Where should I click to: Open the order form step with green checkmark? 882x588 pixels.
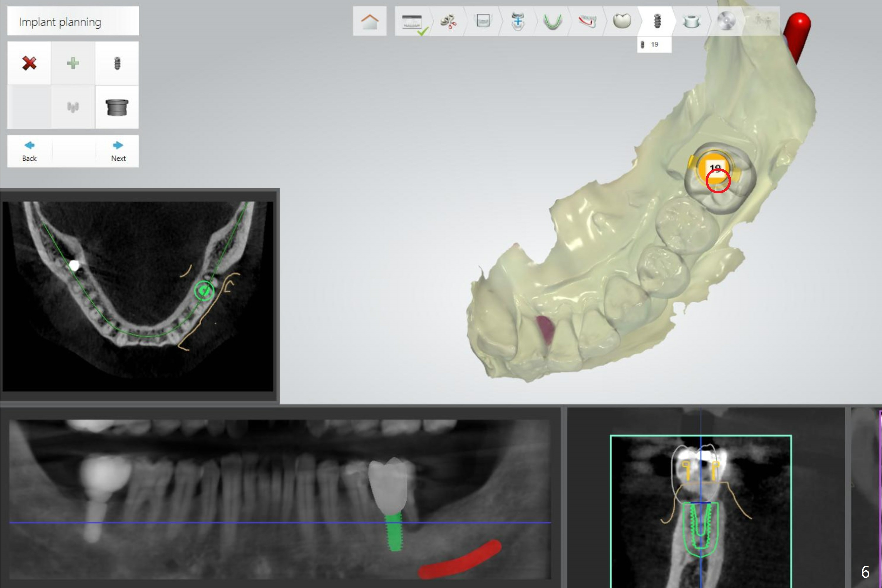(x=412, y=22)
